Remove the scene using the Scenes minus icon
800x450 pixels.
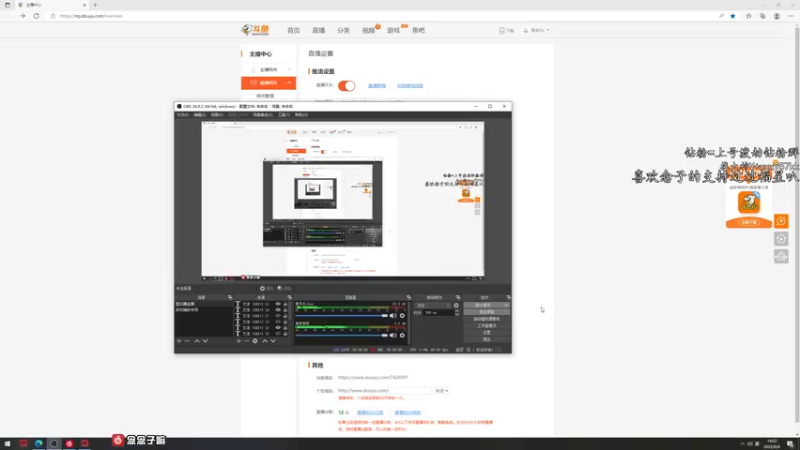[187, 341]
